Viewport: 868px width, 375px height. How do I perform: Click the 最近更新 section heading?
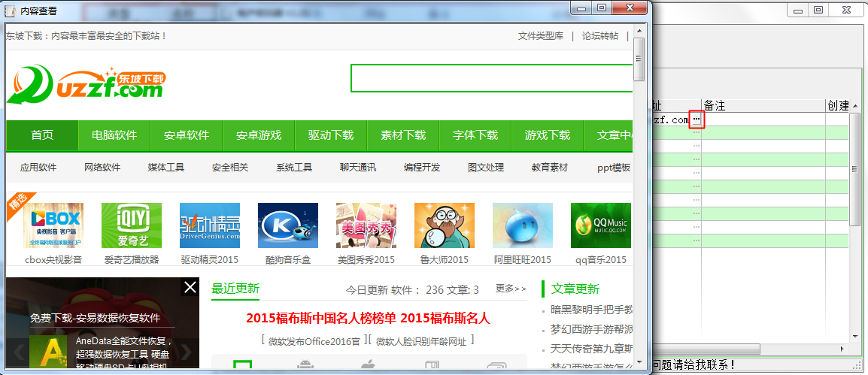(235, 288)
